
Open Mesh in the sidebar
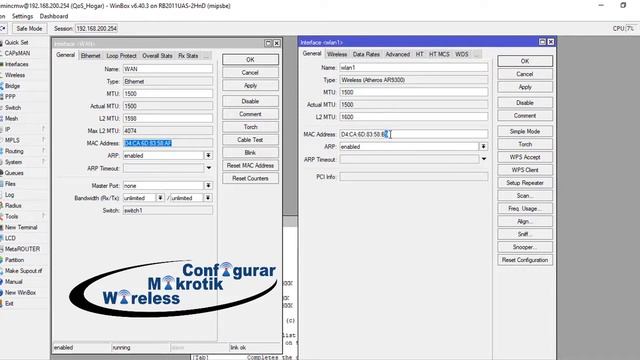11,118
